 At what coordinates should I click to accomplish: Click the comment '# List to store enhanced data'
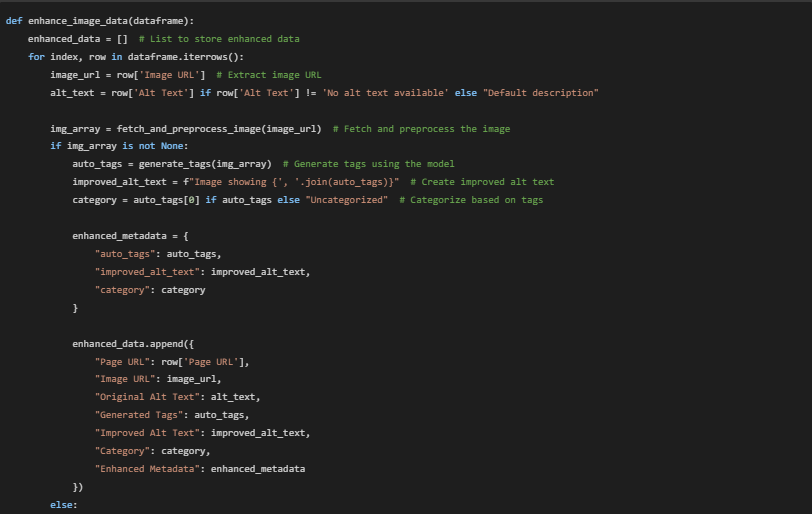coord(219,39)
